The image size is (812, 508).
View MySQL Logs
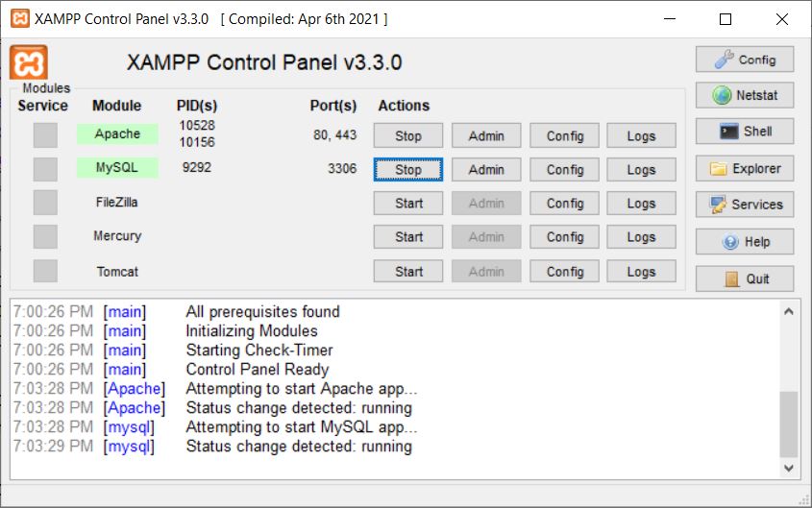tap(641, 170)
